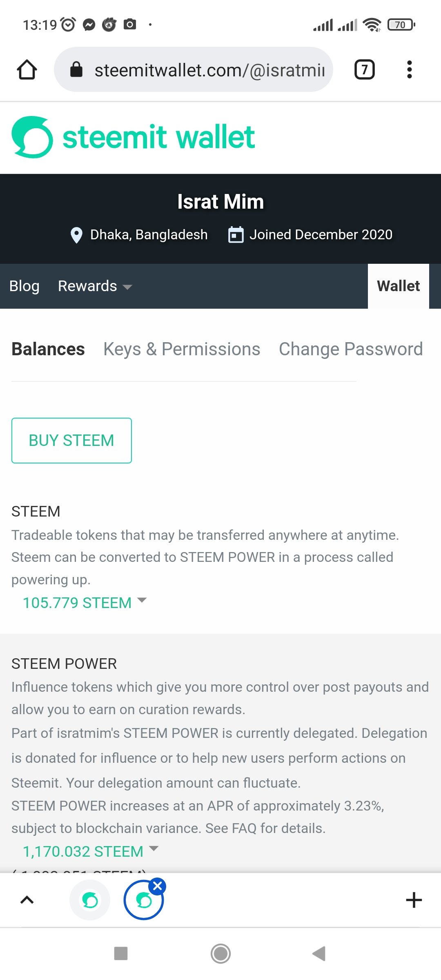Viewport: 441px width, 980px height.
Task: Open the browser three-dot menu
Action: pyautogui.click(x=409, y=69)
